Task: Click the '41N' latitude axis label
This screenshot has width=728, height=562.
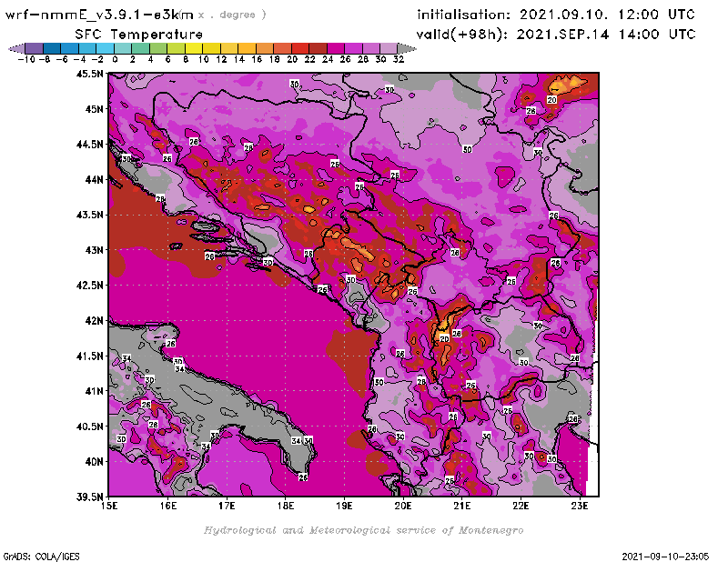Action: pyautogui.click(x=94, y=391)
